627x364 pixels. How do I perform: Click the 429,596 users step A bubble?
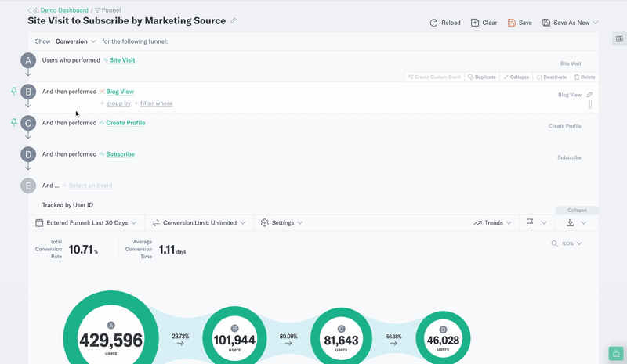tap(111, 338)
